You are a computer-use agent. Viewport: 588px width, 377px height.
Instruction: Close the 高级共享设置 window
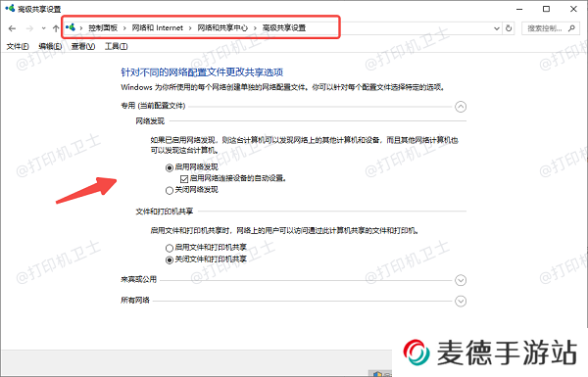[x=573, y=9]
